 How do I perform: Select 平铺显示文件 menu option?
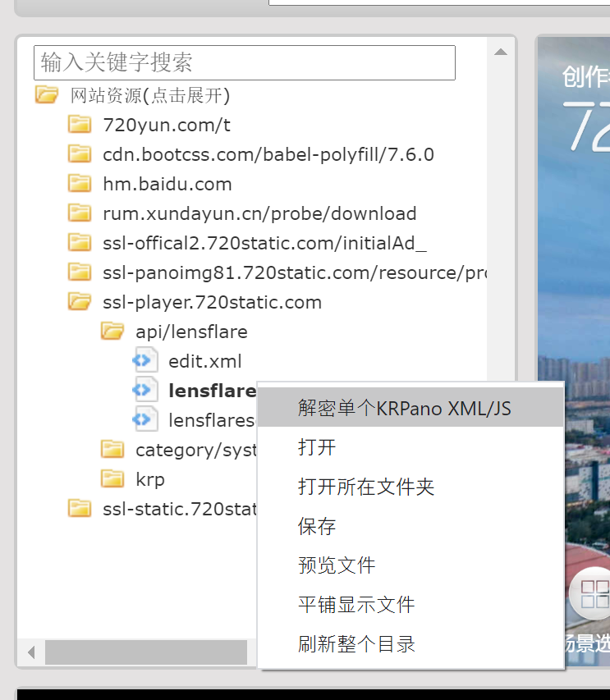[356, 605]
